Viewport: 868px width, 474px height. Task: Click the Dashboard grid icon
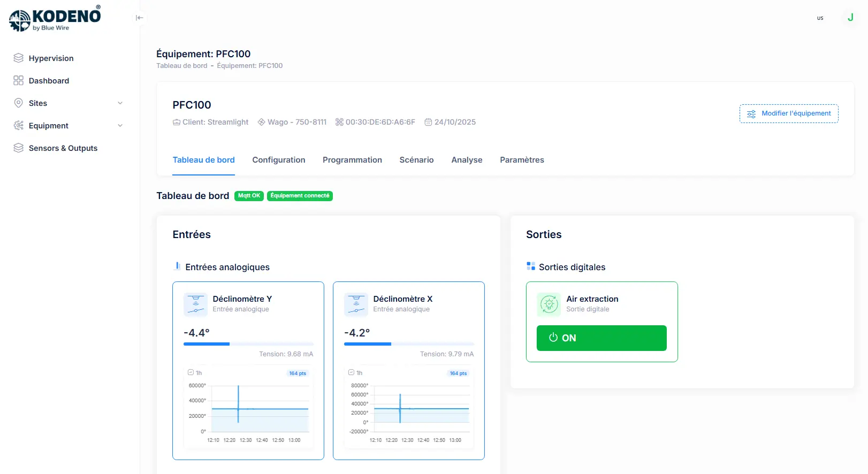click(x=19, y=80)
